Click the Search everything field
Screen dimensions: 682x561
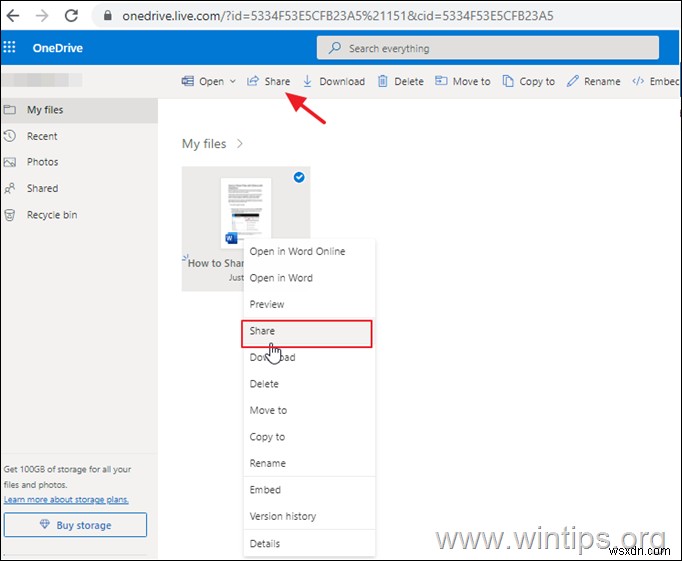pyautogui.click(x=488, y=48)
